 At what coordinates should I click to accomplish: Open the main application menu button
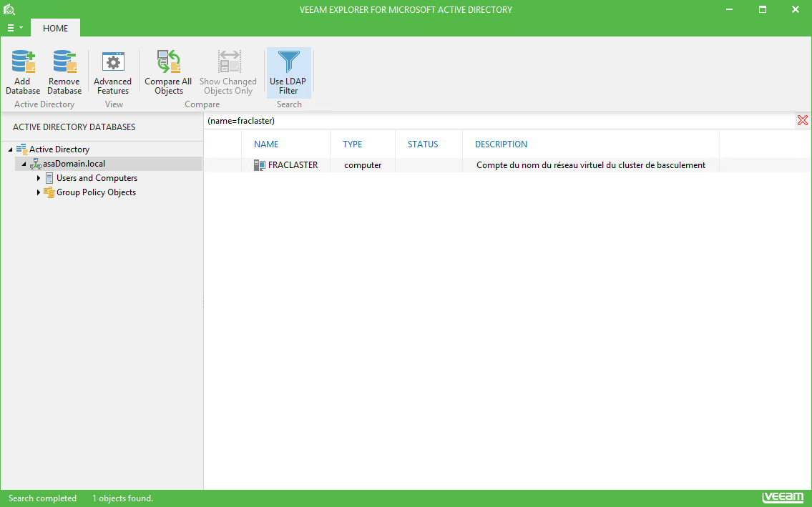(x=14, y=28)
